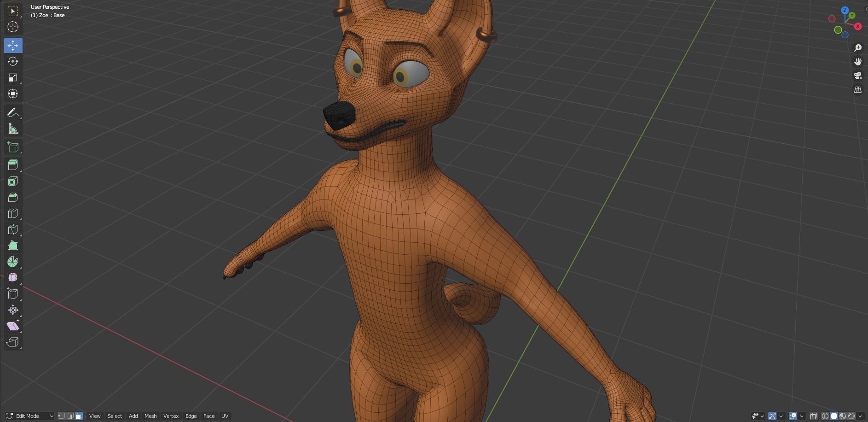
Task: Select the Smooth vertices tool
Action: pos(13,278)
